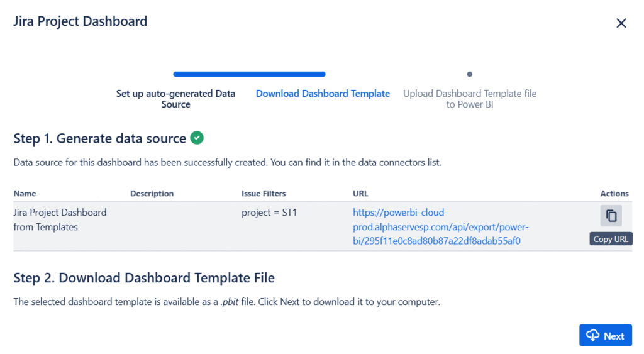The height and width of the screenshot is (354, 644).
Task: Click the URL column header
Action: point(360,194)
